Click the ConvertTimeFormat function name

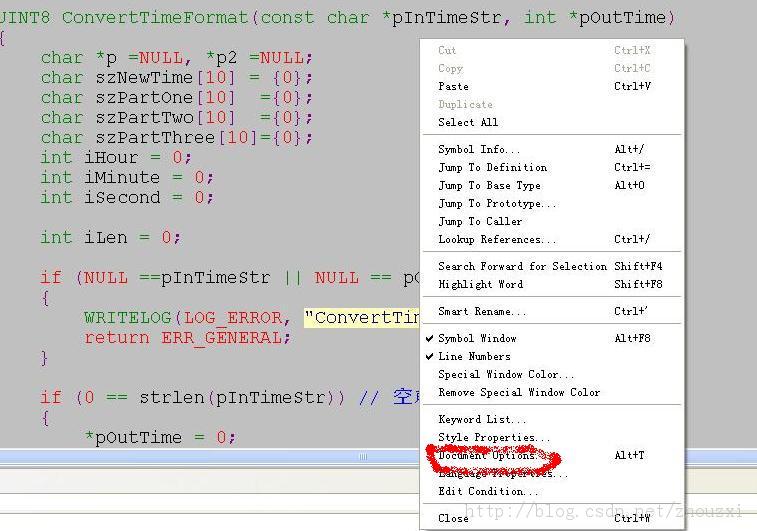tap(155, 18)
